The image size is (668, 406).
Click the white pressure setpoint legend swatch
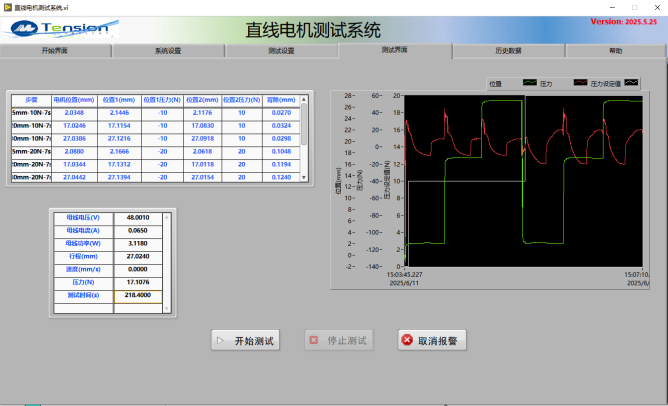(x=631, y=83)
